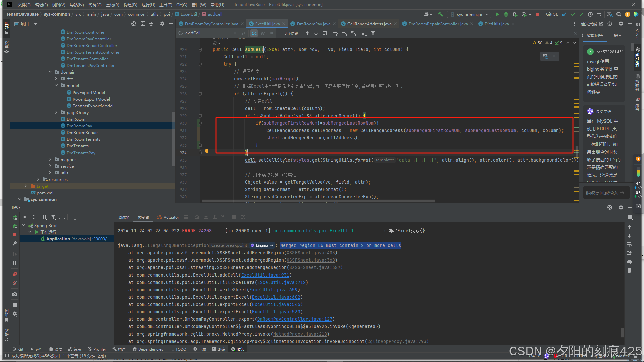
Task: Open Git history clock icon
Action: tap(590, 14)
